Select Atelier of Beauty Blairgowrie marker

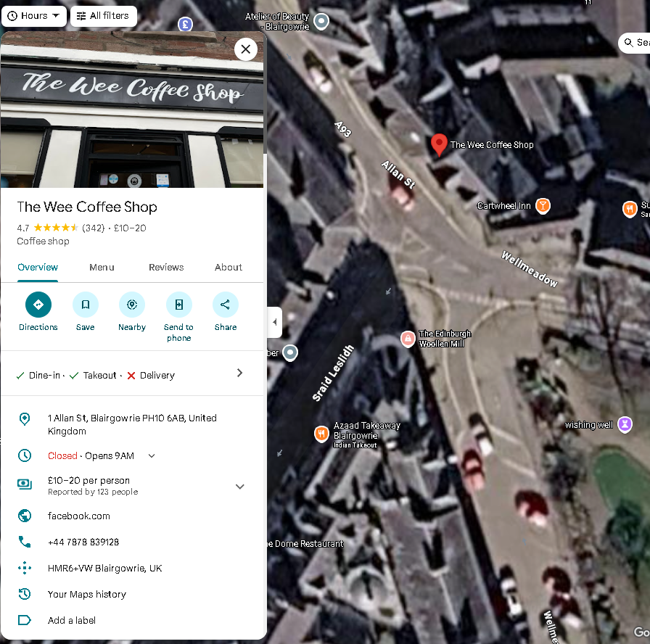coord(321,21)
